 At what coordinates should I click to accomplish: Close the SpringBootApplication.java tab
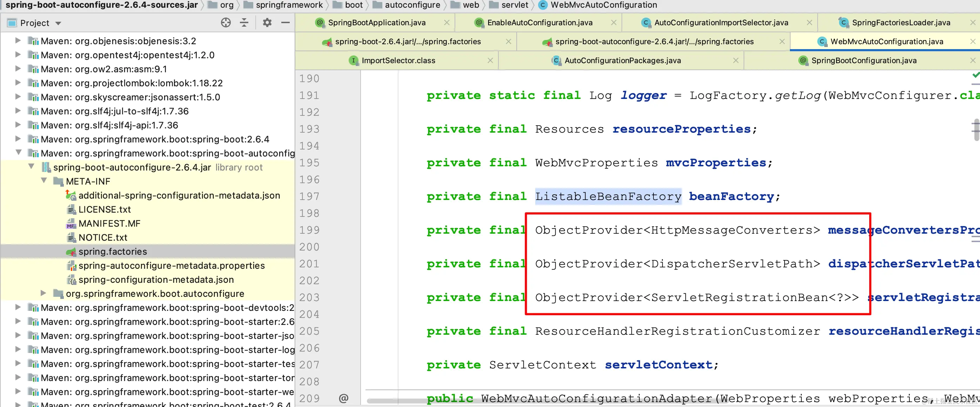coord(447,22)
